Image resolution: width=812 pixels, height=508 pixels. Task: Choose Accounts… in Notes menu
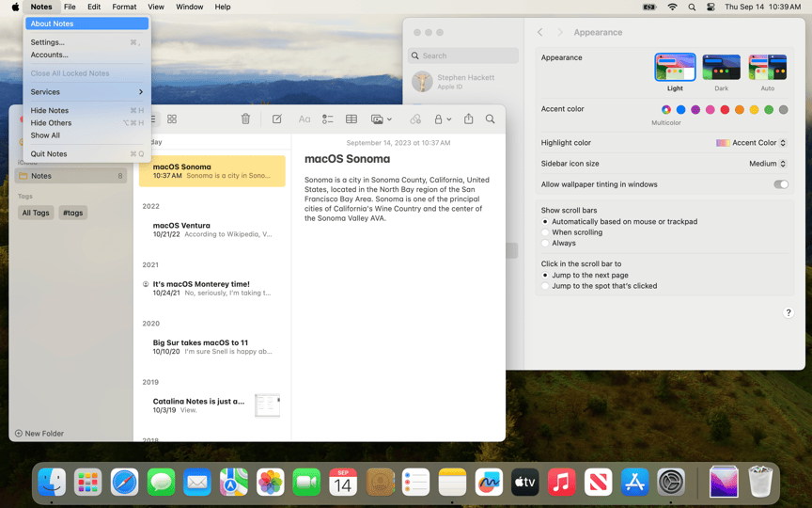(x=87, y=55)
